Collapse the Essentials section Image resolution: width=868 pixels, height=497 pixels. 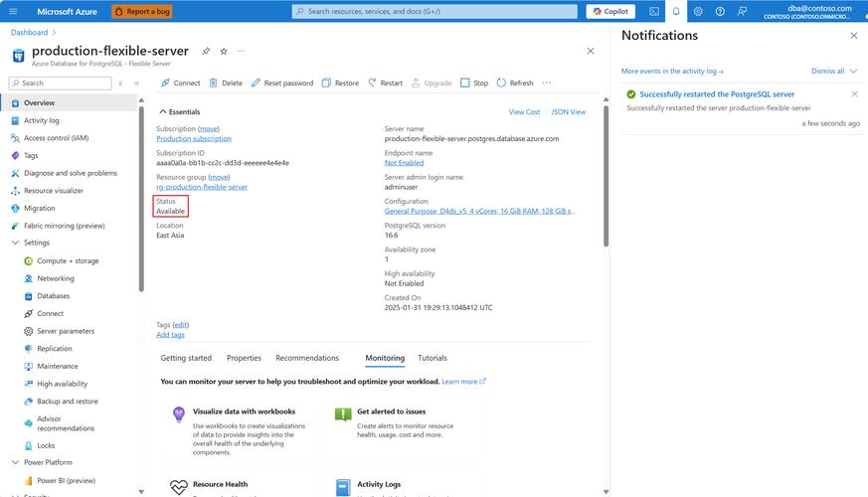pyautogui.click(x=163, y=112)
